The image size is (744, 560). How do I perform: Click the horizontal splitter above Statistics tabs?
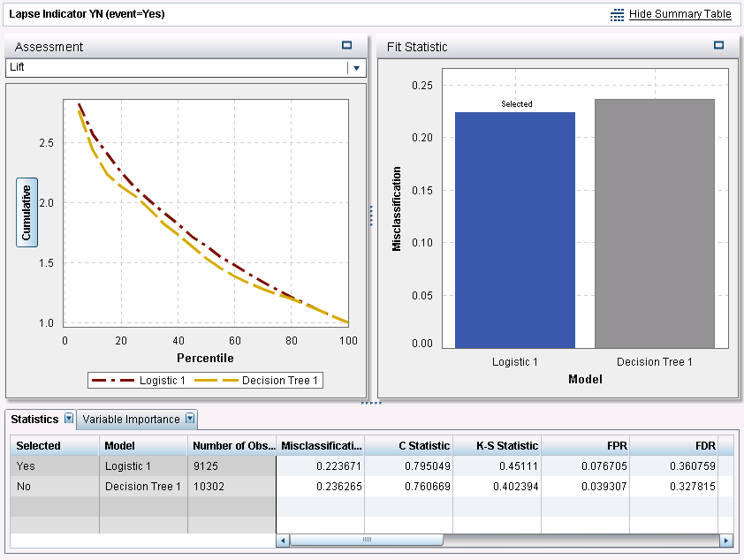[371, 403]
